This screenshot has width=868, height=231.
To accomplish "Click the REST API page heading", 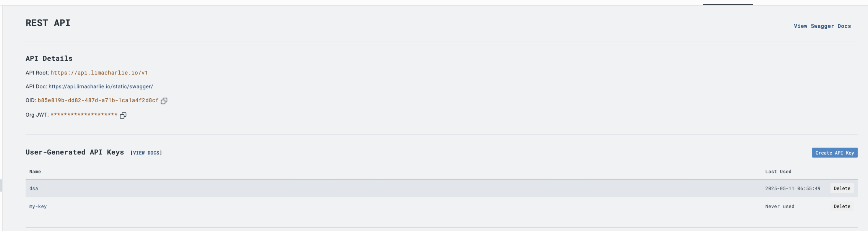I will click(x=47, y=22).
